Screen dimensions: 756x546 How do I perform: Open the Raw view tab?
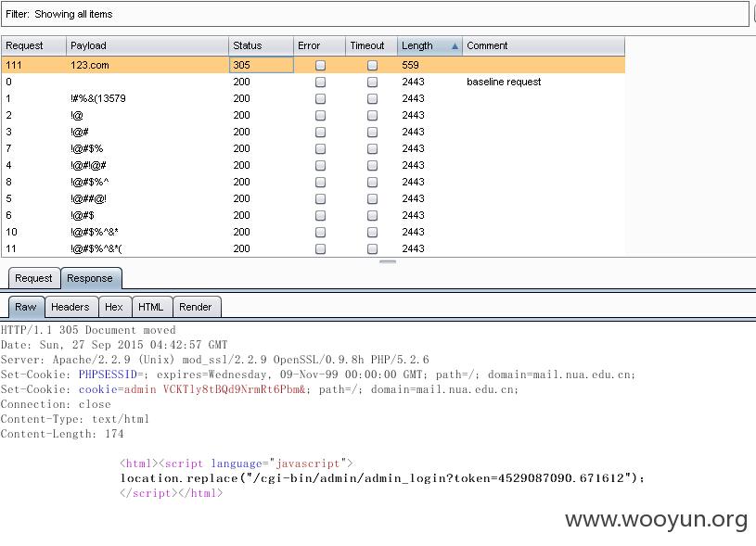coord(26,307)
